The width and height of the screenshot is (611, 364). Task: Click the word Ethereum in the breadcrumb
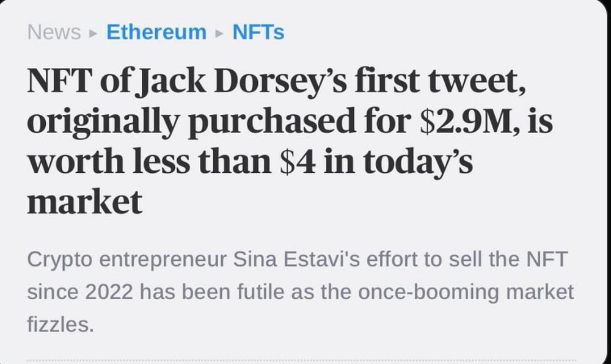pos(156,32)
